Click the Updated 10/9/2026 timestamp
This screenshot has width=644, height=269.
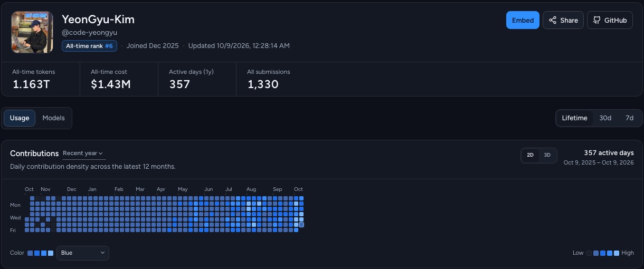tap(239, 46)
